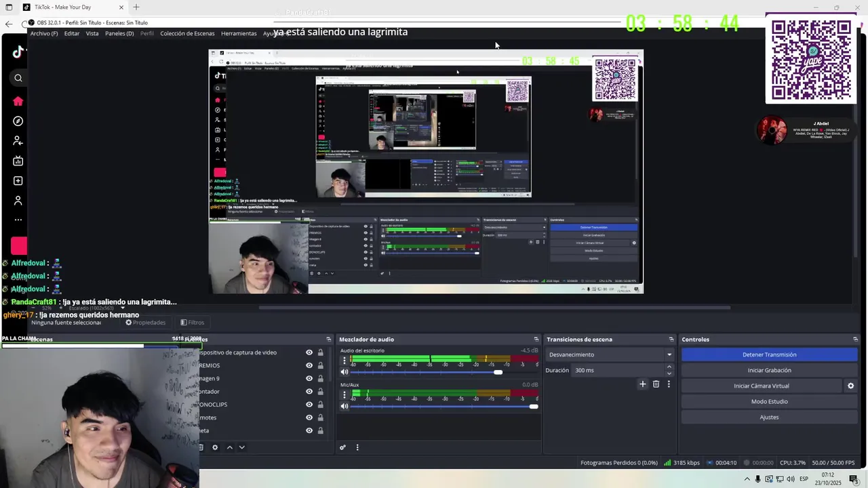Decrease transition duration stepper down

coord(669,373)
